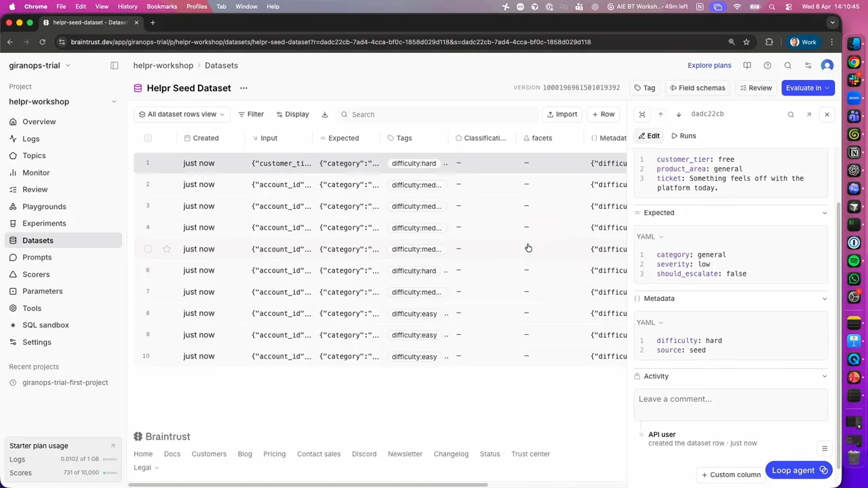
Task: Download dataset rows icon
Action: [x=325, y=115]
